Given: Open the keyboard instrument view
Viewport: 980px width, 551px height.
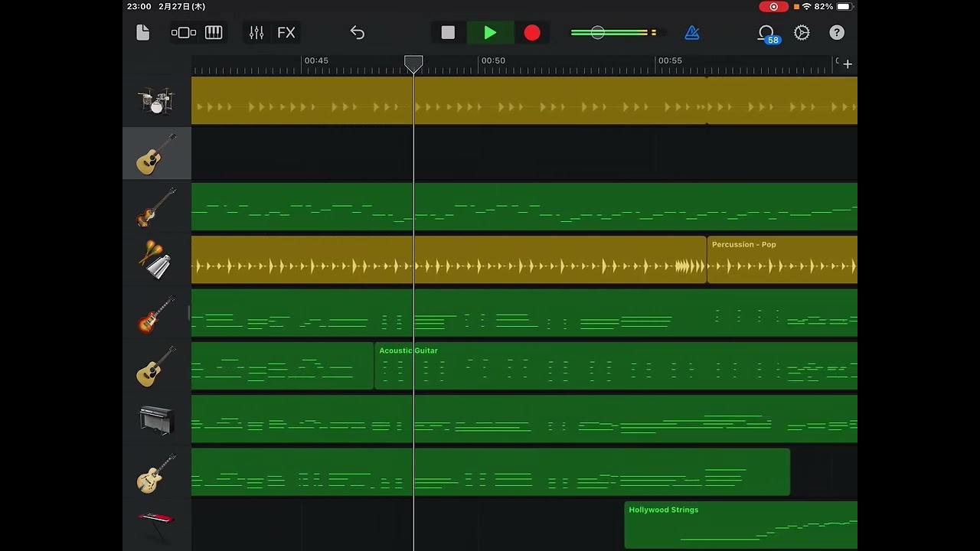Looking at the screenshot, I should coord(214,33).
